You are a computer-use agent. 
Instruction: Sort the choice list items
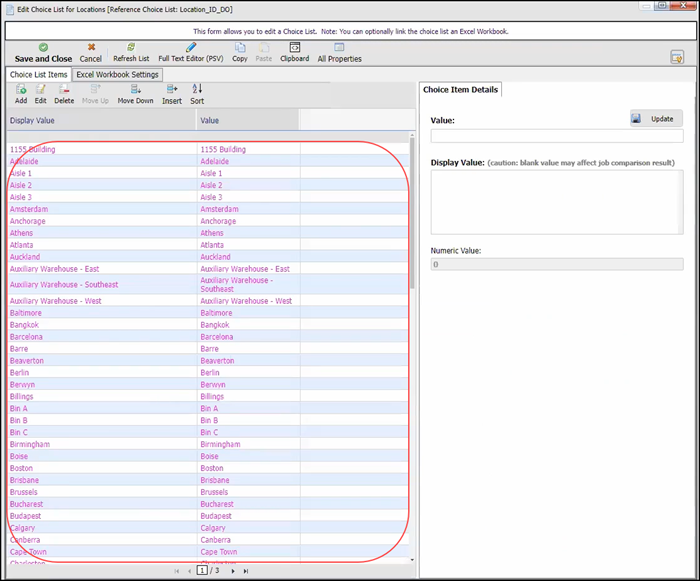click(197, 90)
